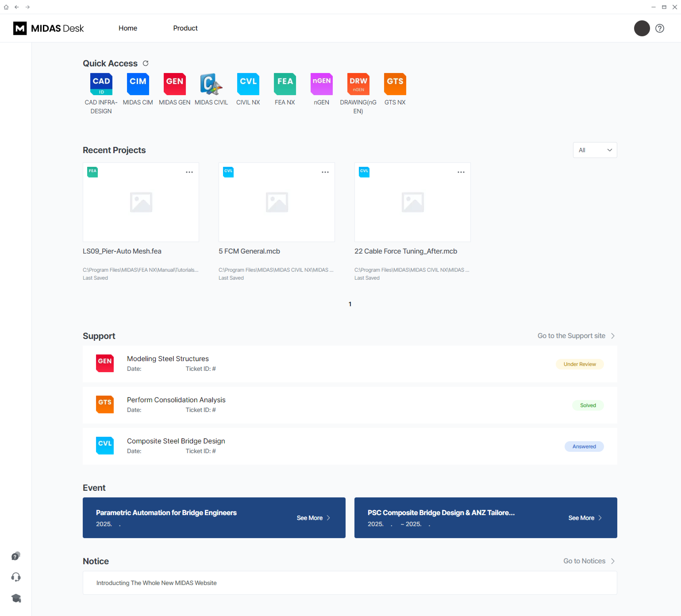Click the CVL badge on 22 Cable Force project
Viewport: 681px width, 616px height.
click(364, 172)
